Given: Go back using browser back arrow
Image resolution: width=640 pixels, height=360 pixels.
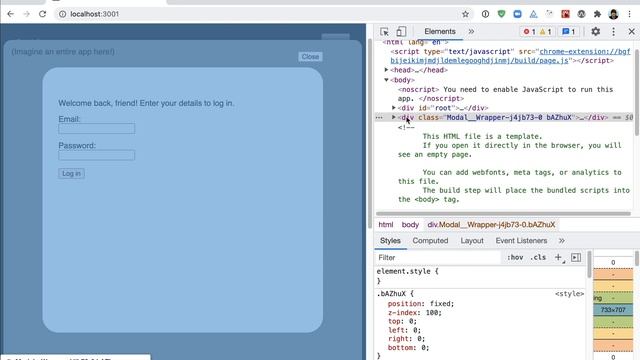Looking at the screenshot, I should [x=11, y=14].
